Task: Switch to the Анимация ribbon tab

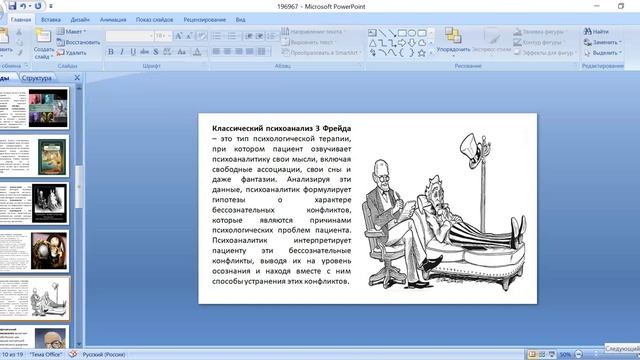Action: click(113, 19)
